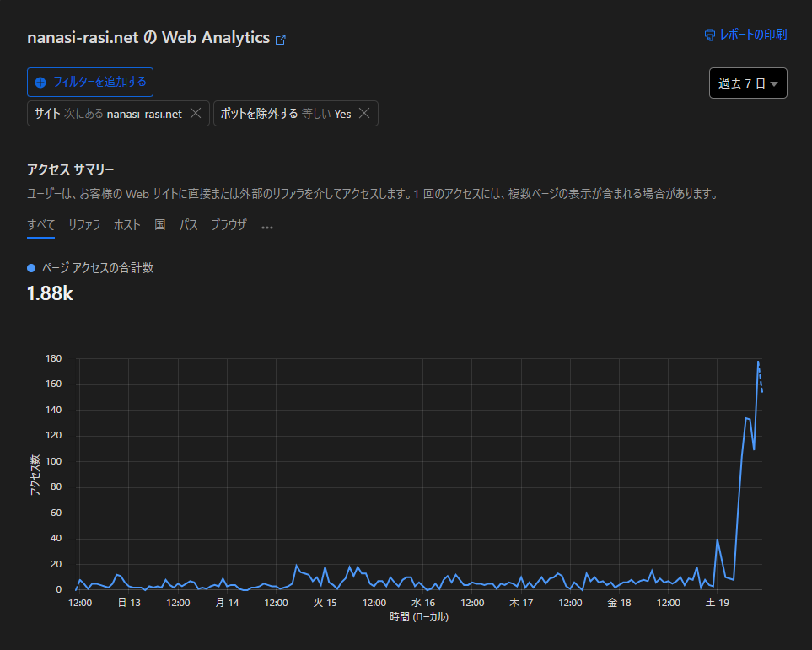Switch to the リファラ tab
This screenshot has height=650, width=812.
(x=84, y=225)
